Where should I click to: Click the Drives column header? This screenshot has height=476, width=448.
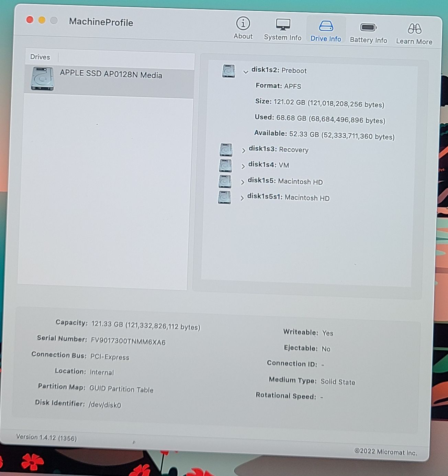click(x=40, y=57)
